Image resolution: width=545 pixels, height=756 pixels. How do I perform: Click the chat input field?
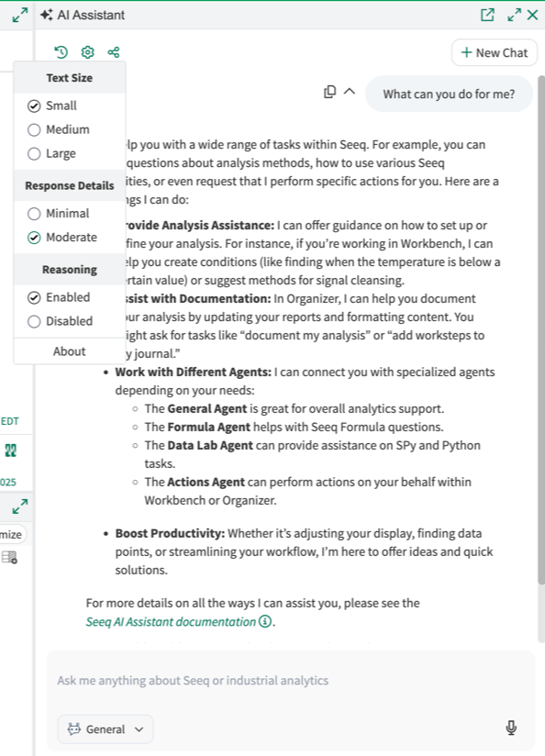point(290,680)
